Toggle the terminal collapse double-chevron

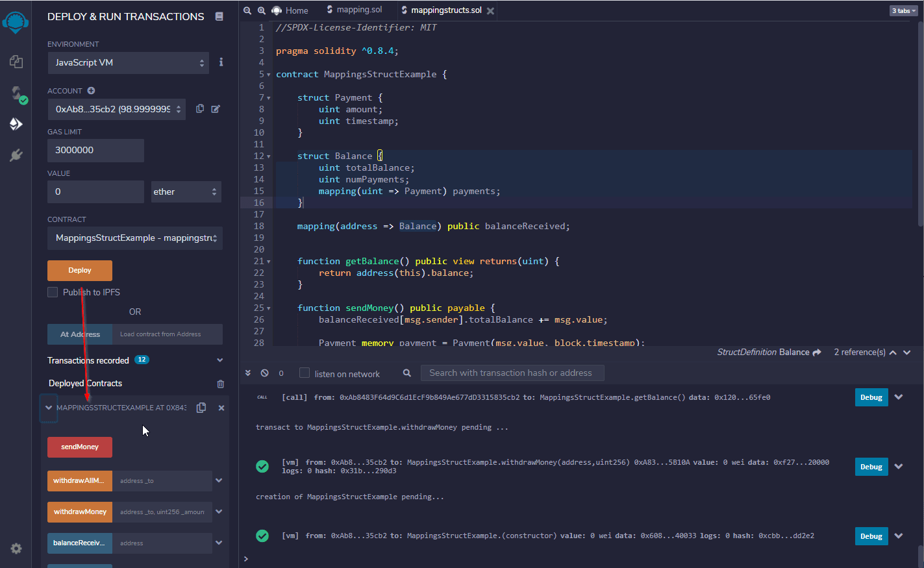(x=247, y=373)
